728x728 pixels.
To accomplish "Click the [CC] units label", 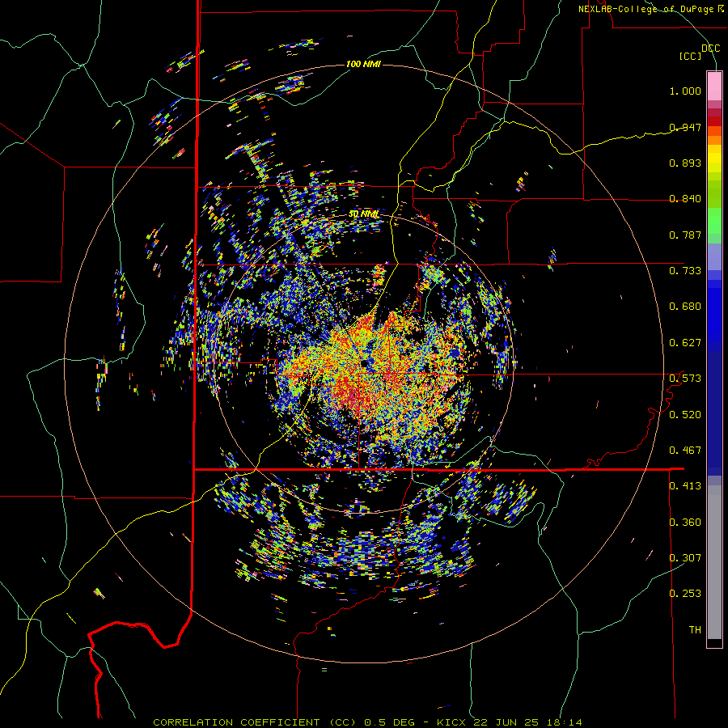I will [691, 56].
